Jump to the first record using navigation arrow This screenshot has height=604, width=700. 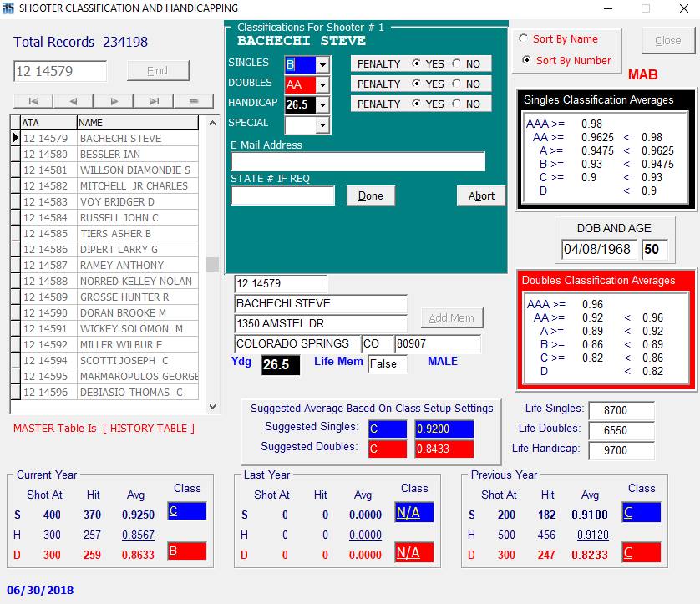point(33,100)
